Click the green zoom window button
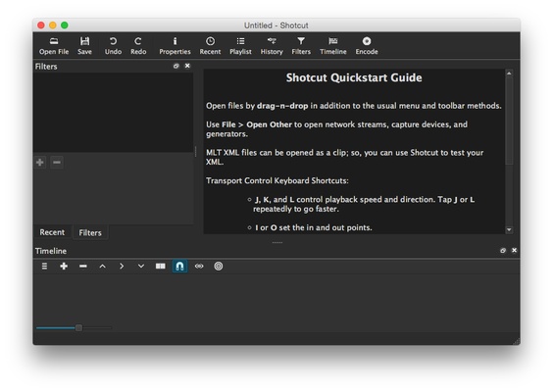 point(64,25)
